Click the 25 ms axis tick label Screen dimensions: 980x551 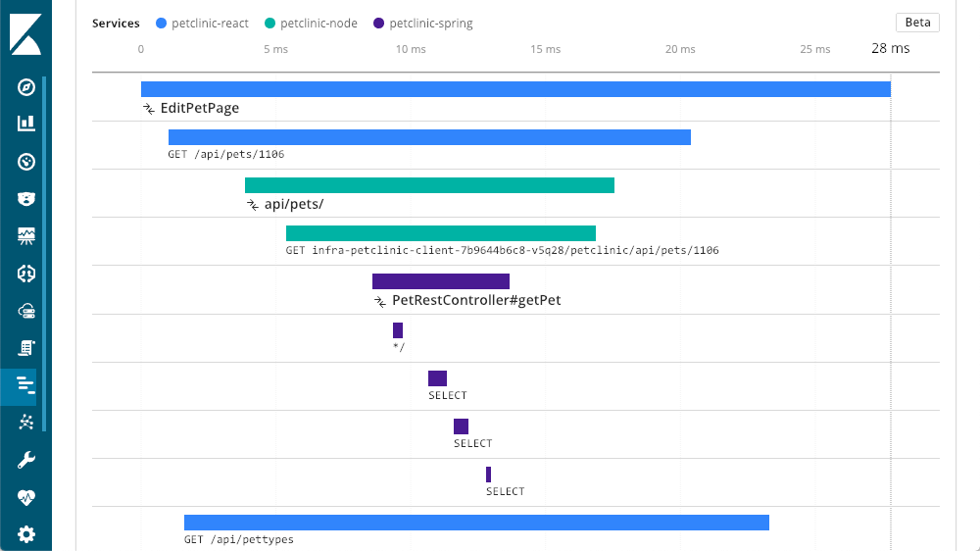click(x=815, y=49)
